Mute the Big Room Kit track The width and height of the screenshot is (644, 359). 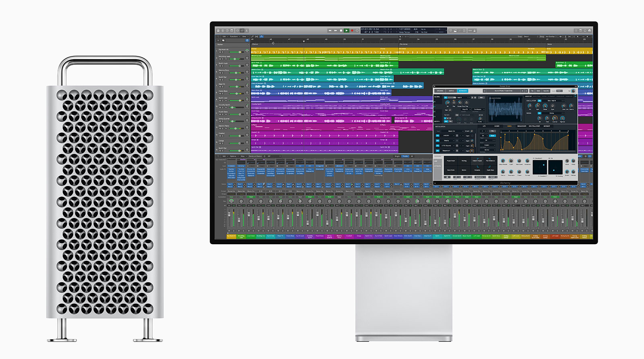tap(220, 52)
